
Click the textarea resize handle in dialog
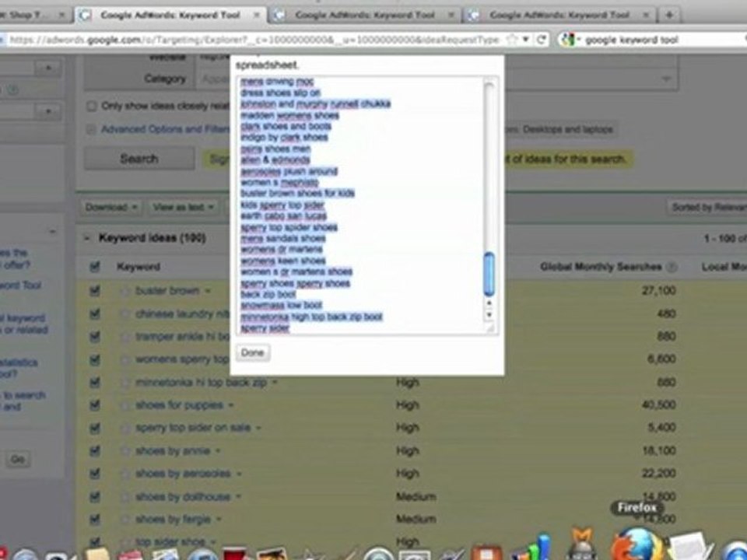[x=489, y=327]
